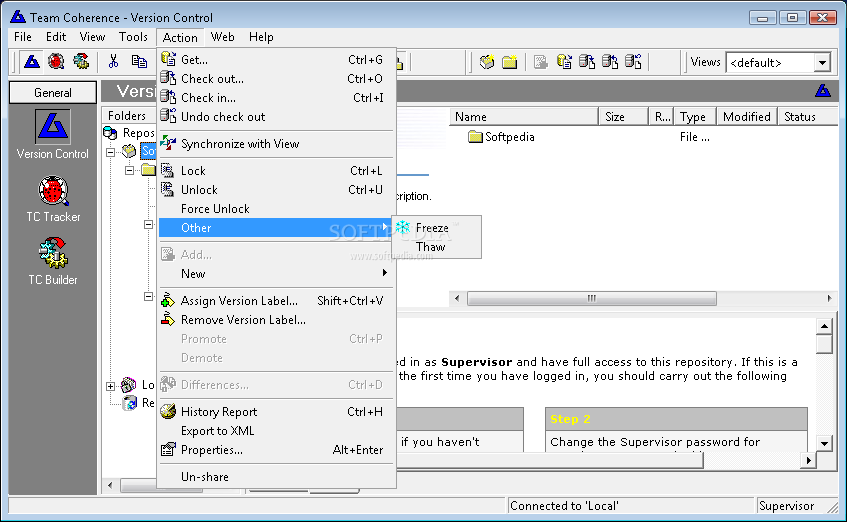Open History Report
The image size is (847, 522).
[277, 412]
